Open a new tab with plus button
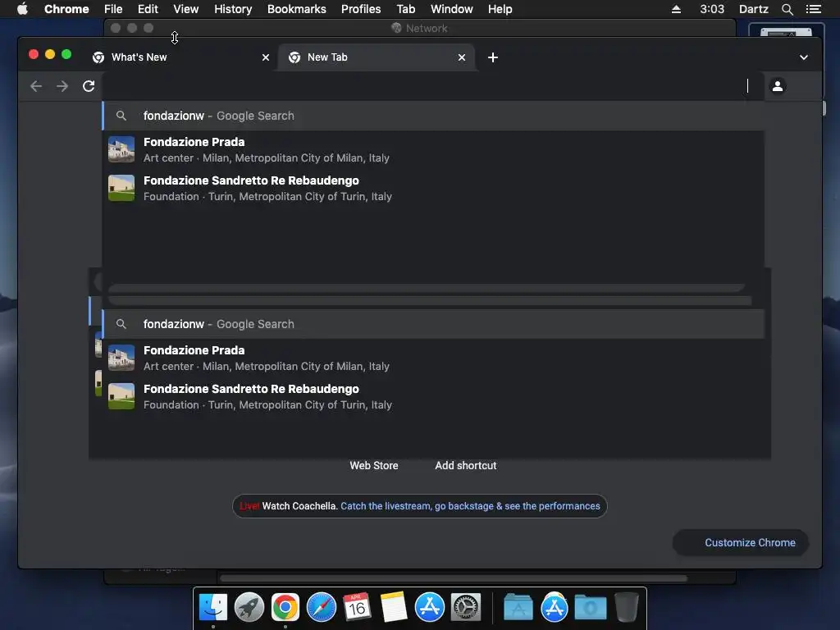 [x=493, y=57]
